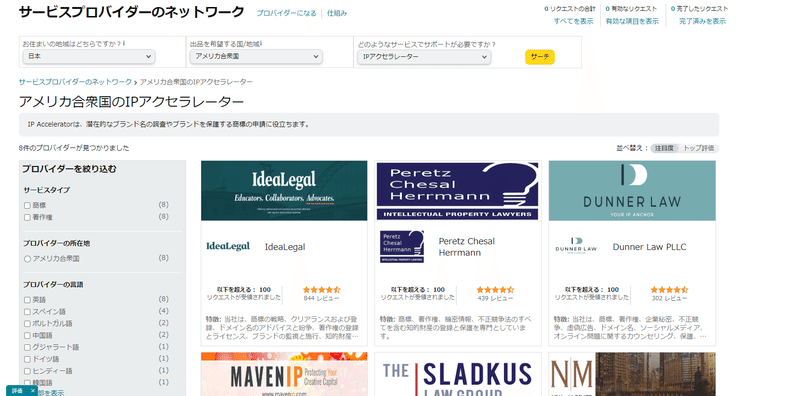Click the Sladkus Law Group banner image
This screenshot has width=800, height=396.
pos(458,374)
